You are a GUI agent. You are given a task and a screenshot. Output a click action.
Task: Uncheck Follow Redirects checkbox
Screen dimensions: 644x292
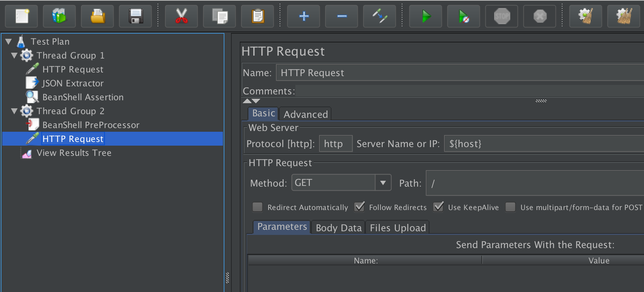[x=360, y=207]
